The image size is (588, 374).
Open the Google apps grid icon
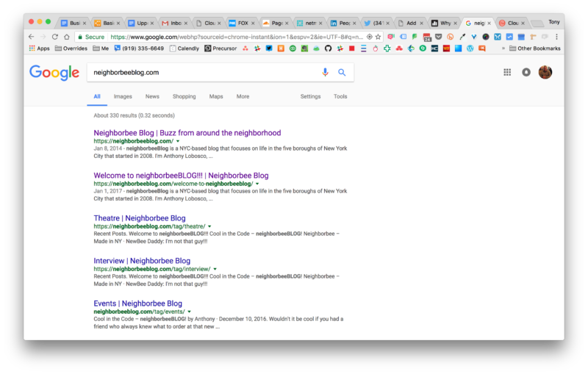pyautogui.click(x=507, y=72)
